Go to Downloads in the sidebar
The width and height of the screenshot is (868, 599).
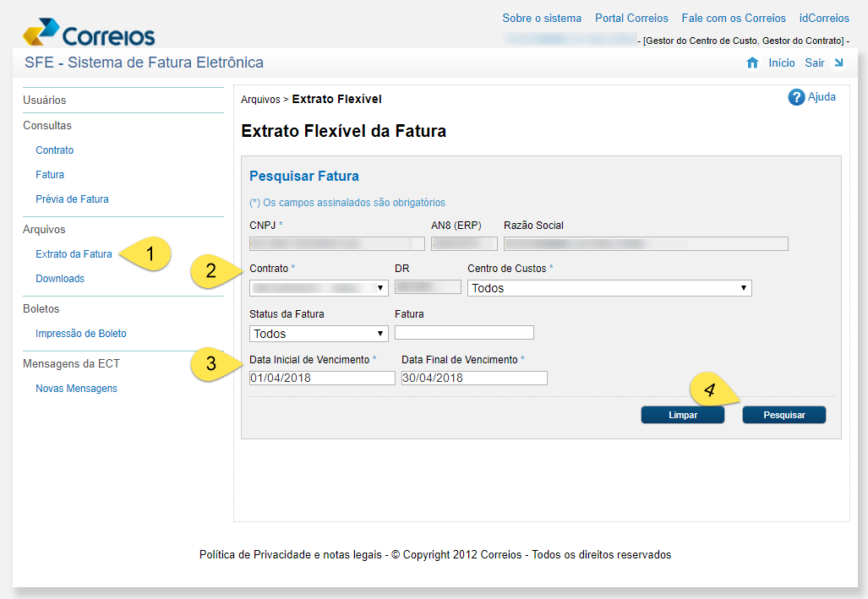click(60, 279)
